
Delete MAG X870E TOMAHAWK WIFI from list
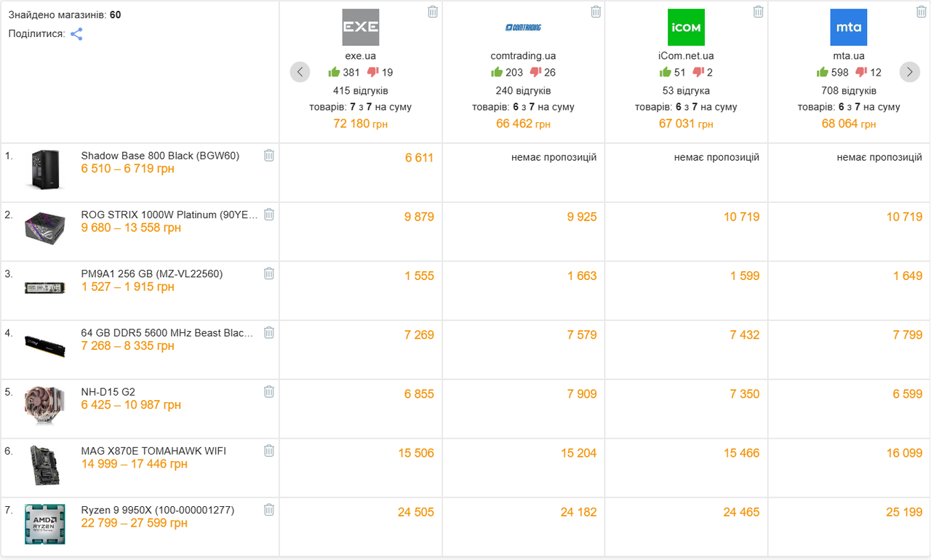tap(269, 450)
